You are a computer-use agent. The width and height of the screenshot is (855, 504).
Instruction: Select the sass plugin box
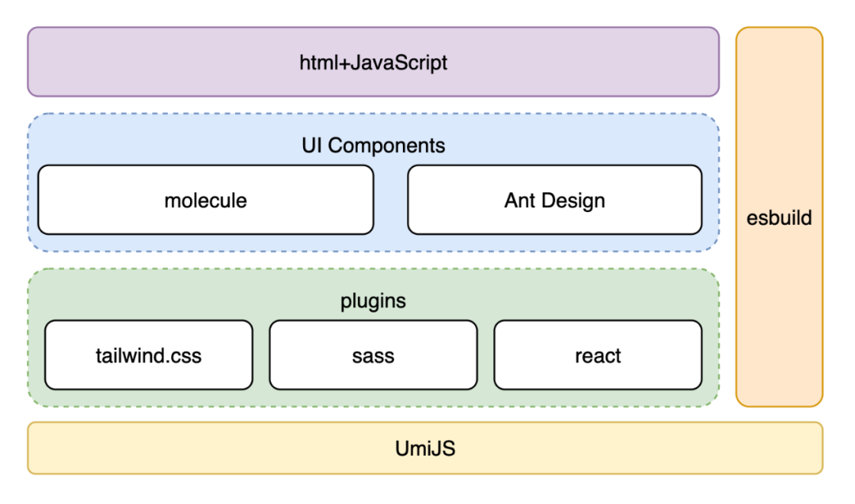click(374, 355)
